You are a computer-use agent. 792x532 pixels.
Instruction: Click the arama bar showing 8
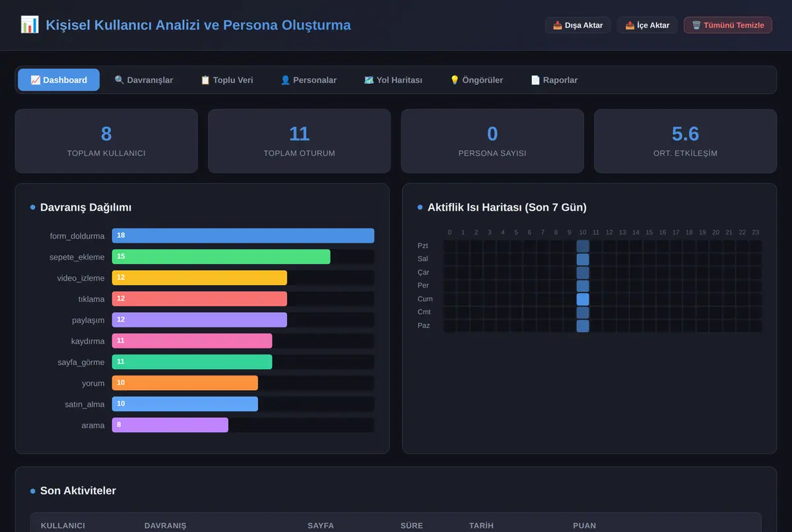(170, 425)
